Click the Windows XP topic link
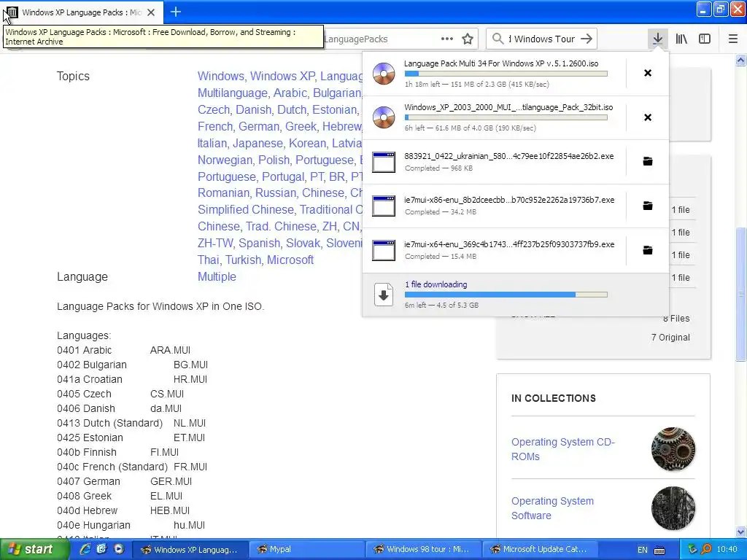This screenshot has width=747, height=560. coord(282,76)
